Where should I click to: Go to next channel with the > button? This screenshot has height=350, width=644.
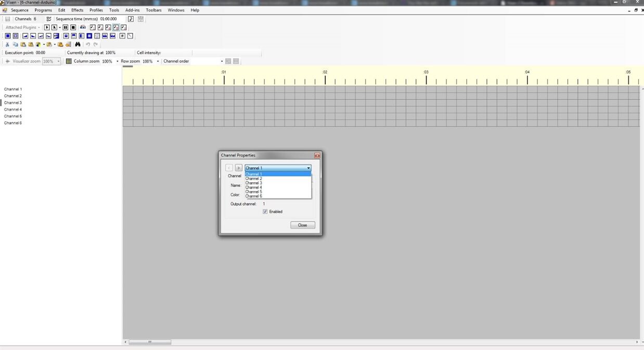(x=239, y=168)
